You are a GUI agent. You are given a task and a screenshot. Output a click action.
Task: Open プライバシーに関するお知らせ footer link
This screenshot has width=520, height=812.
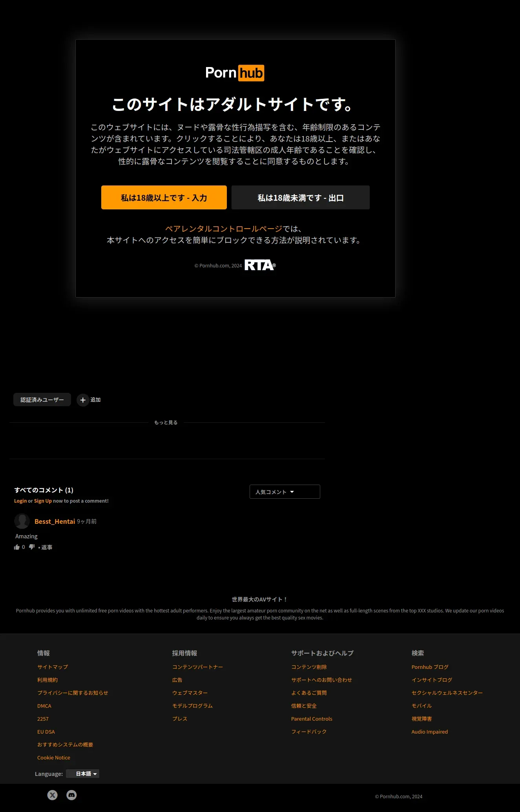pyautogui.click(x=73, y=693)
